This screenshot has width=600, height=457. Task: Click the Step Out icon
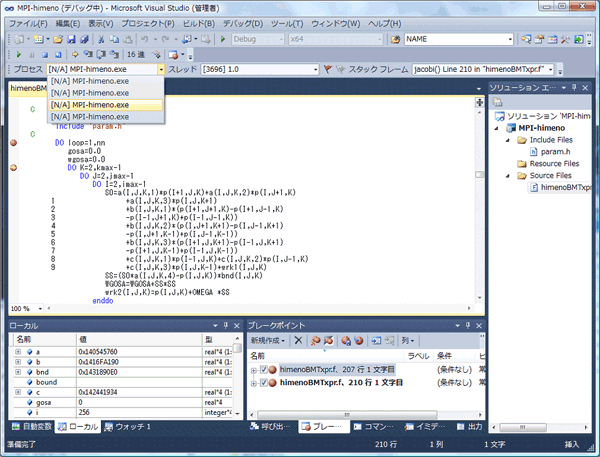[x=114, y=55]
